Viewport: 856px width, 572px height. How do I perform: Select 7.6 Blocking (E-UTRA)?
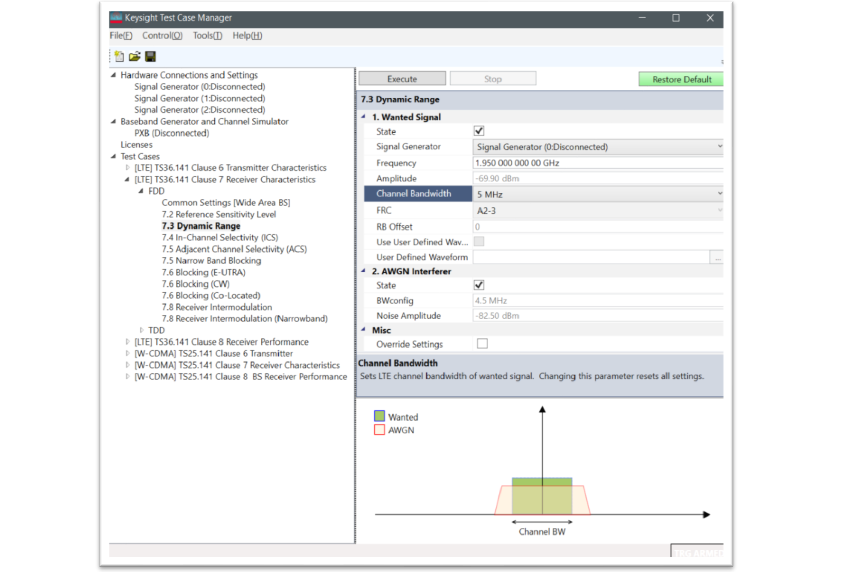[203, 272]
